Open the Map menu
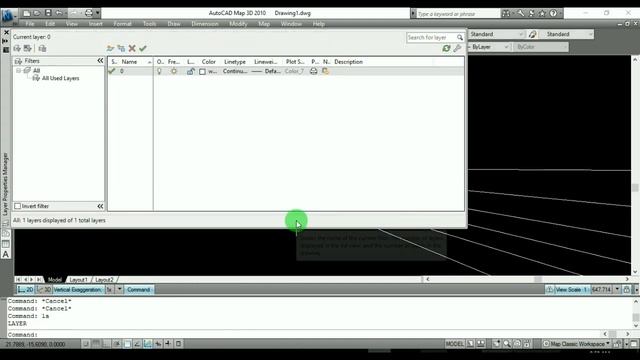The image size is (640, 360). point(264,24)
